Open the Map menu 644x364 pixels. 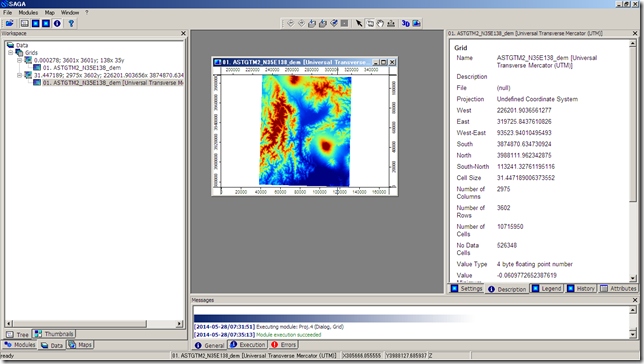point(50,13)
